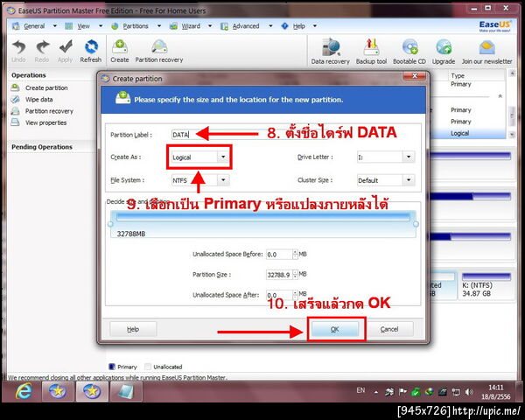
Task: Click the Upgrade icon
Action: [444, 52]
